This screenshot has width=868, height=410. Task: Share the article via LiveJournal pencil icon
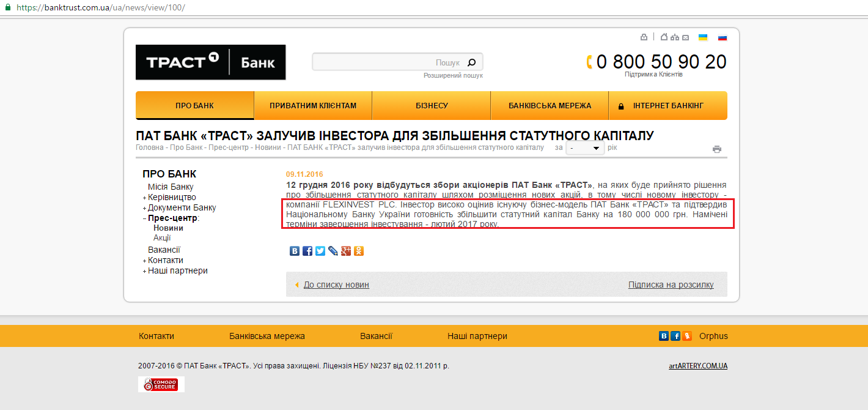click(333, 251)
